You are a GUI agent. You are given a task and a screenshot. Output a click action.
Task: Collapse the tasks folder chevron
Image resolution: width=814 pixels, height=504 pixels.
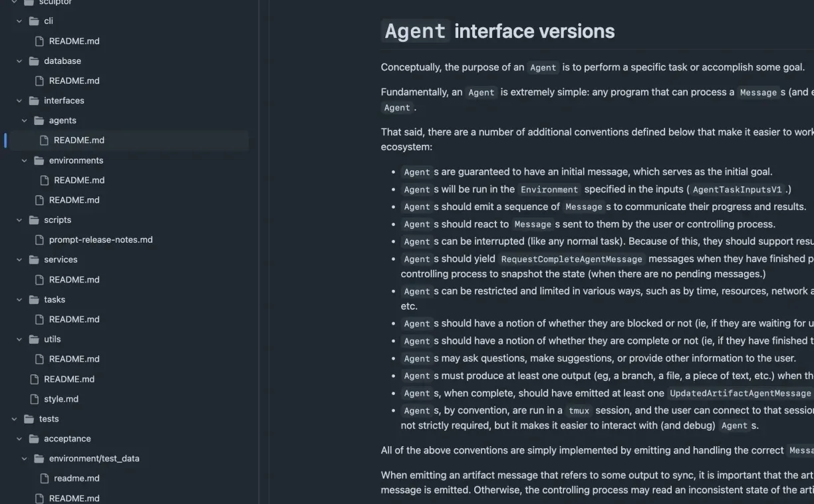pos(19,300)
